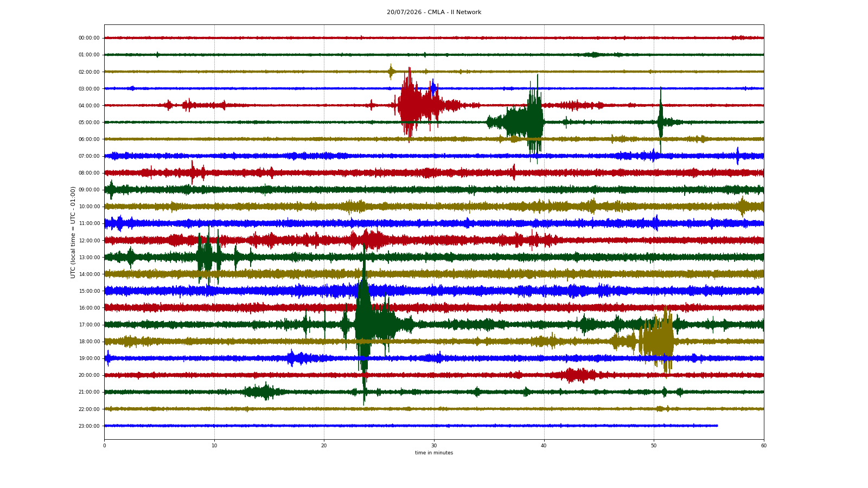Screen dimensions: 868x488
Task: Select the 00:00:00 hour label
Action: click(89, 38)
